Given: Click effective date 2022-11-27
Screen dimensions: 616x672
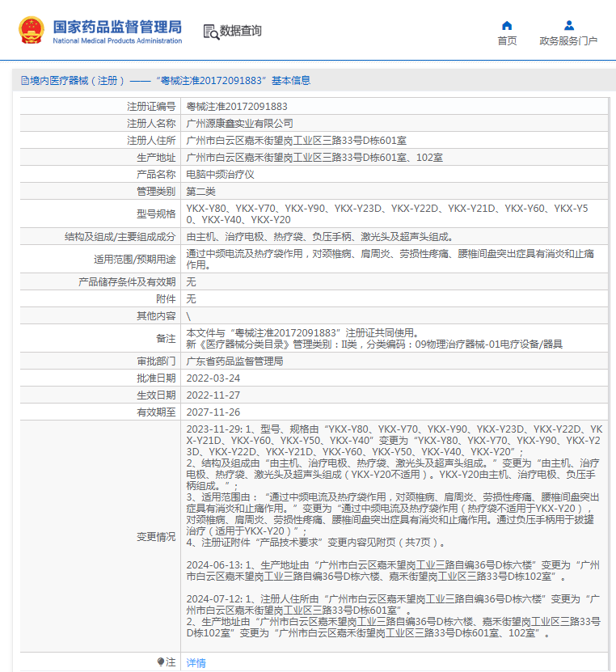Looking at the screenshot, I should pyautogui.click(x=213, y=395).
